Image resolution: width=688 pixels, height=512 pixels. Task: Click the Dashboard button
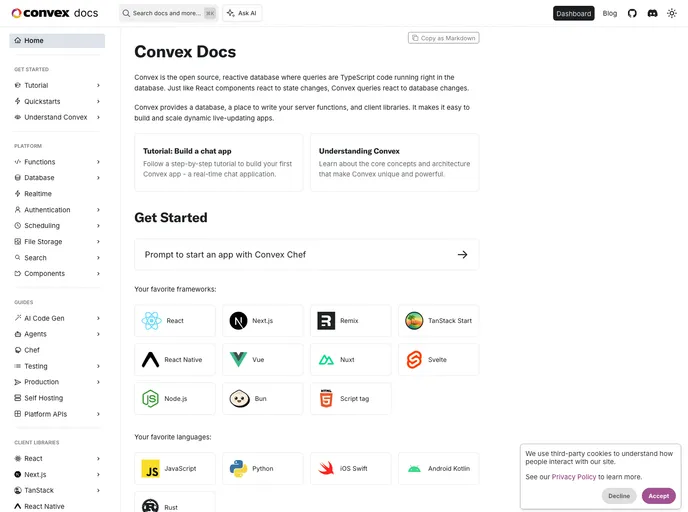point(573,14)
